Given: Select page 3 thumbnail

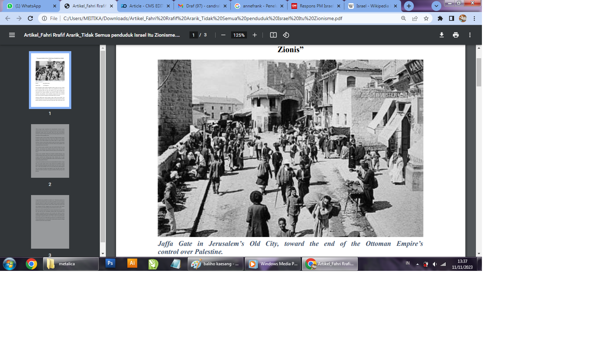Looking at the screenshot, I should [x=50, y=222].
